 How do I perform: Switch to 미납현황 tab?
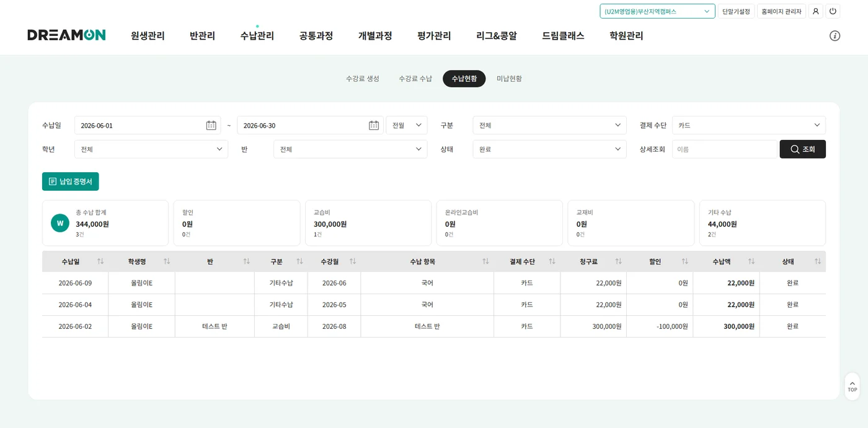(509, 79)
